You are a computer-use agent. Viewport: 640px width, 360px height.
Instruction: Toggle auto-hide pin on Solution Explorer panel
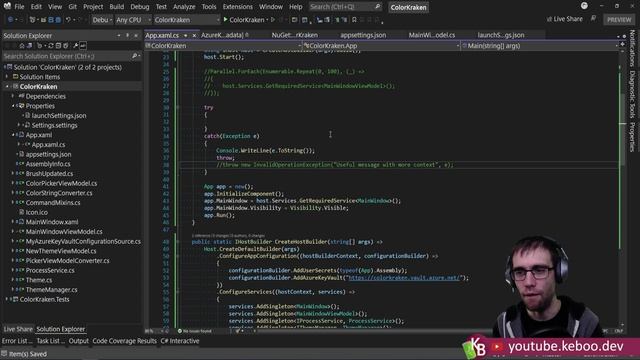tap(127, 36)
